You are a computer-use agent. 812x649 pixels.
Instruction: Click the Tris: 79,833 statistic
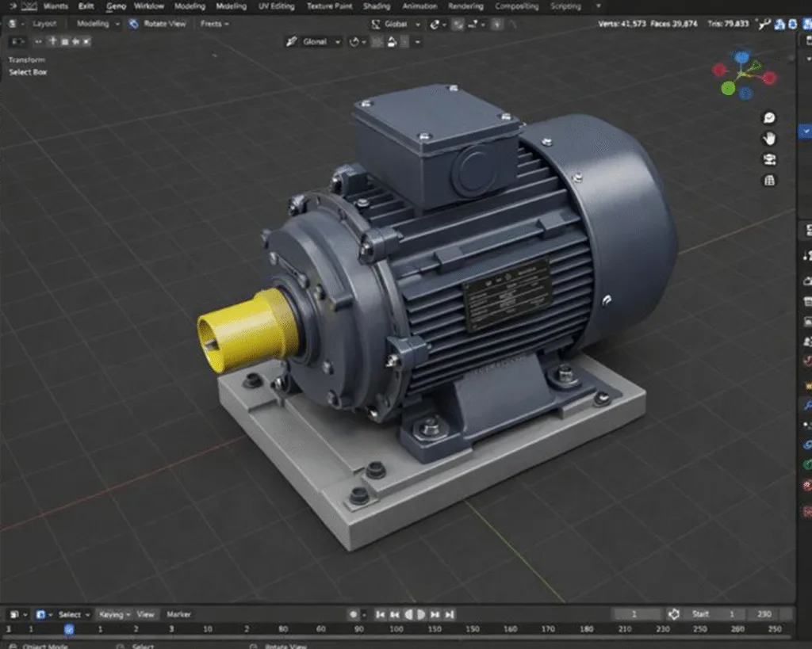tap(728, 24)
